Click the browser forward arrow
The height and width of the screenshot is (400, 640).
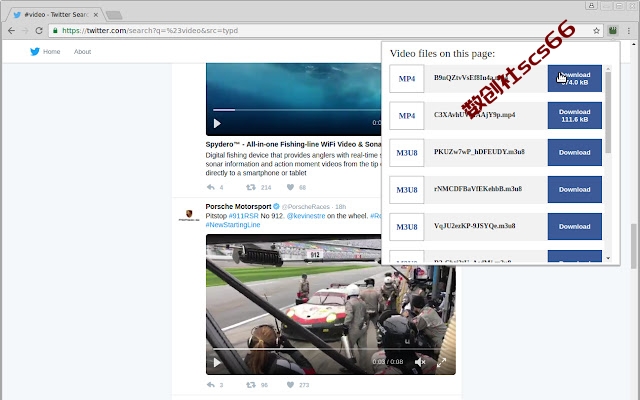tap(25, 31)
